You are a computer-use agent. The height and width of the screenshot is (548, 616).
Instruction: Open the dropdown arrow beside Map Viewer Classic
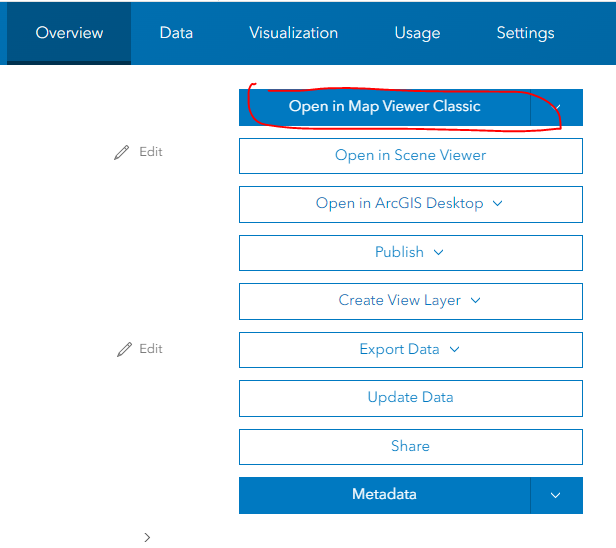coord(557,107)
